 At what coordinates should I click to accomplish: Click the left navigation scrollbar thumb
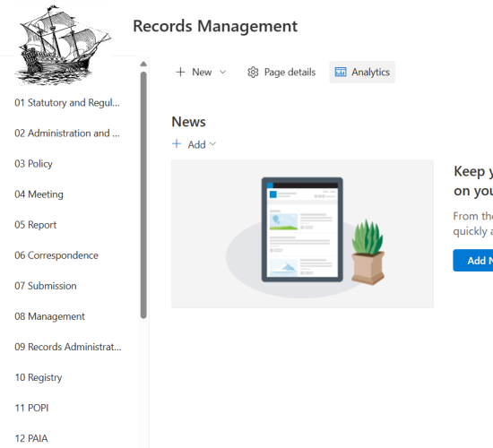point(143,195)
